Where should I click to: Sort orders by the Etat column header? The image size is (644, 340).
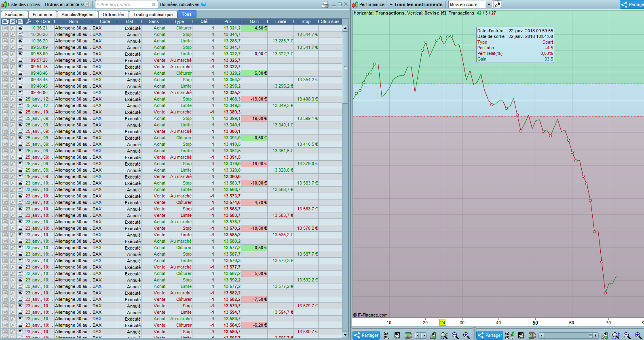pos(129,21)
